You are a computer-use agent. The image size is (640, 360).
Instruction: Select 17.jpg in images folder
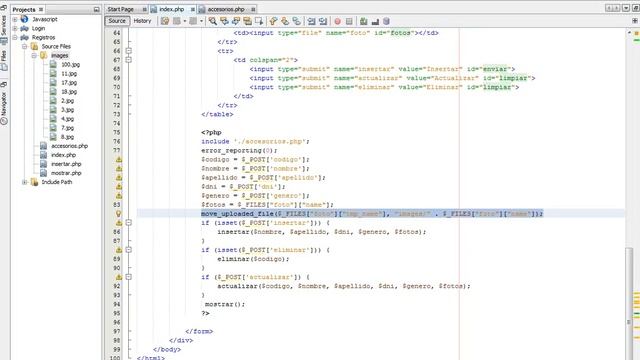coord(69,82)
